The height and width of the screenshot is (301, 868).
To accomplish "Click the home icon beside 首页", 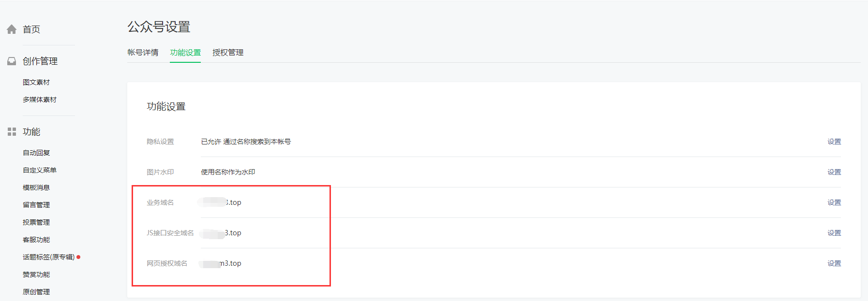I will point(12,29).
